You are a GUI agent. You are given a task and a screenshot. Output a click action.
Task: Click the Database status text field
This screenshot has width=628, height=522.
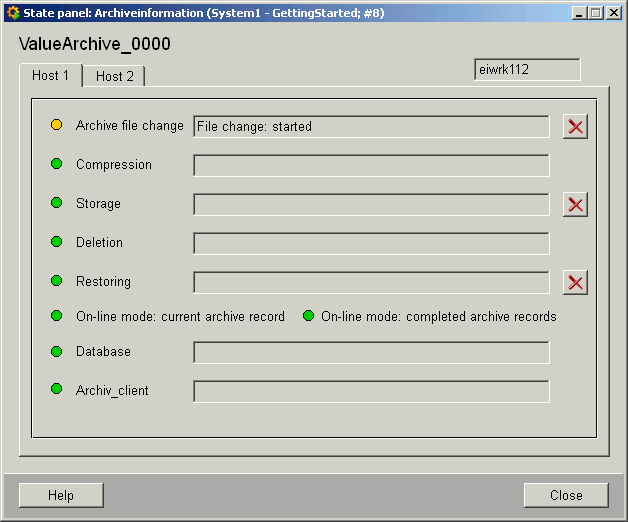coord(371,352)
